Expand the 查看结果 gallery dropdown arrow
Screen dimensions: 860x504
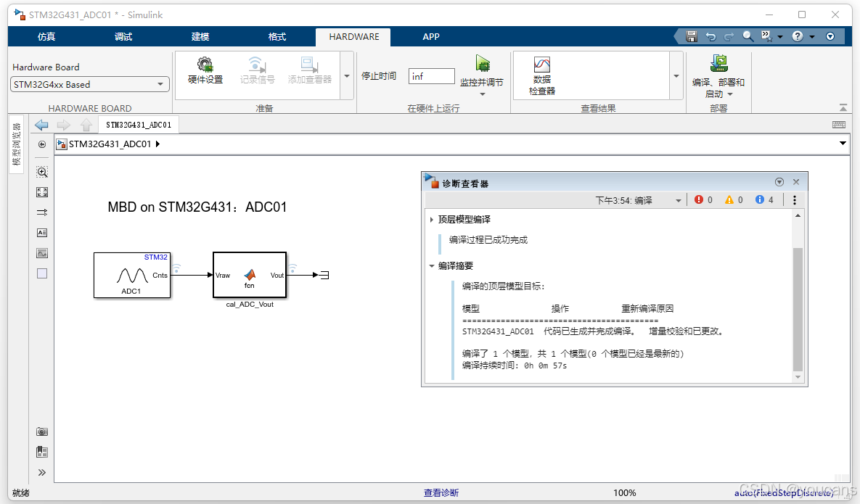[x=676, y=75]
